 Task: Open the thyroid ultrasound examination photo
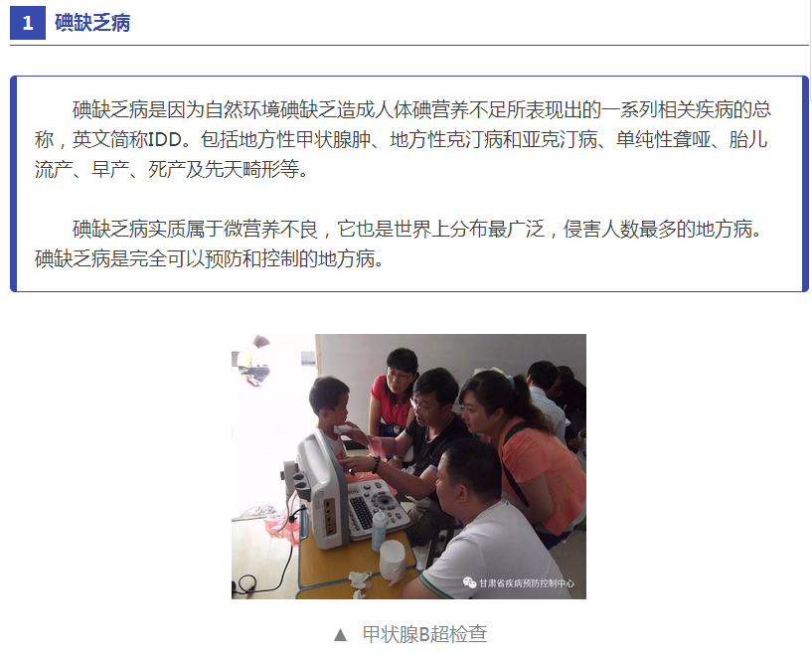(x=408, y=466)
